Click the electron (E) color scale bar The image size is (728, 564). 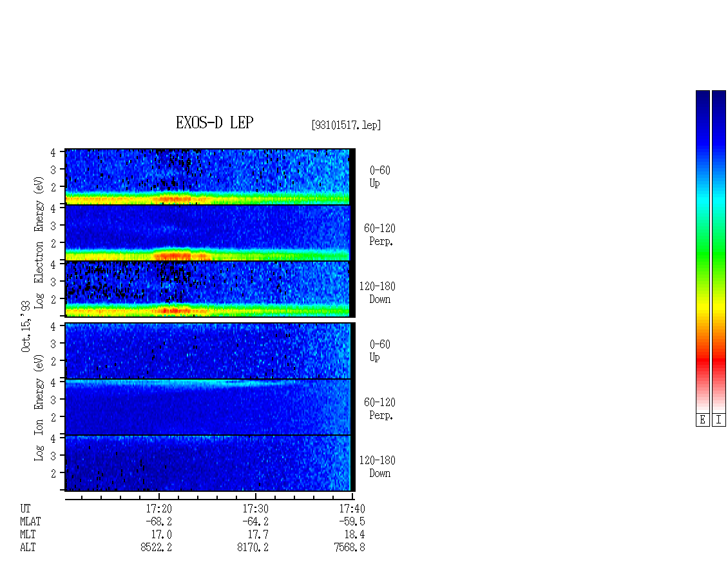coord(702,251)
